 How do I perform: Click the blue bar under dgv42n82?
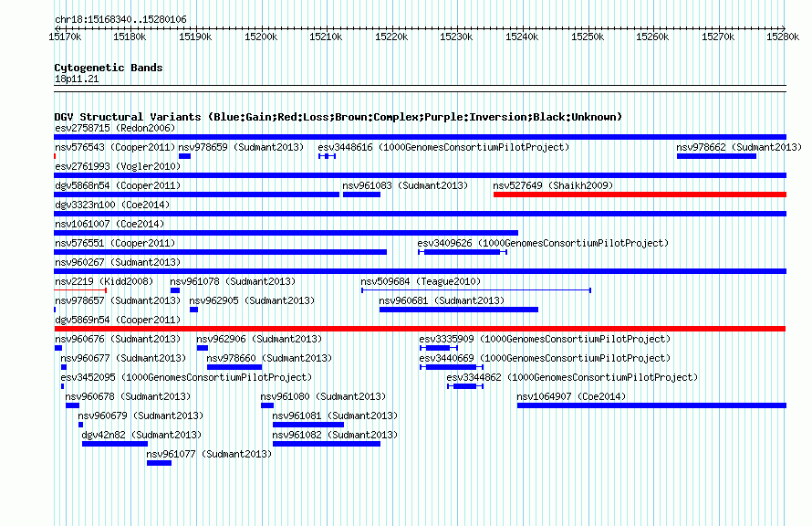[115, 444]
